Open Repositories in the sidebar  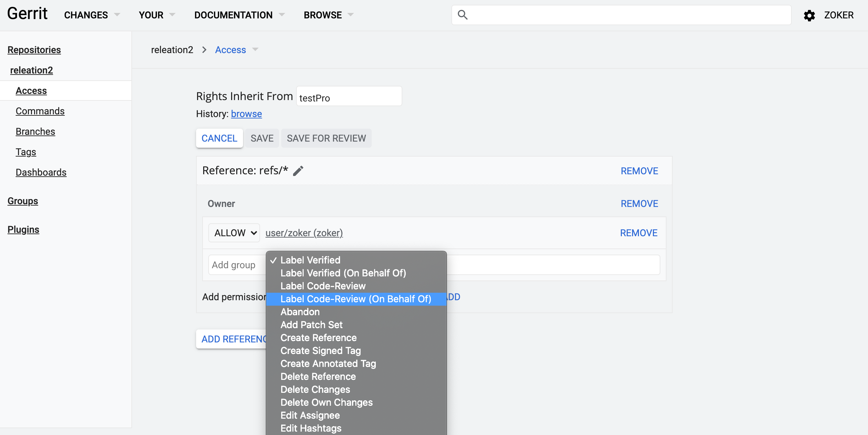pyautogui.click(x=34, y=50)
